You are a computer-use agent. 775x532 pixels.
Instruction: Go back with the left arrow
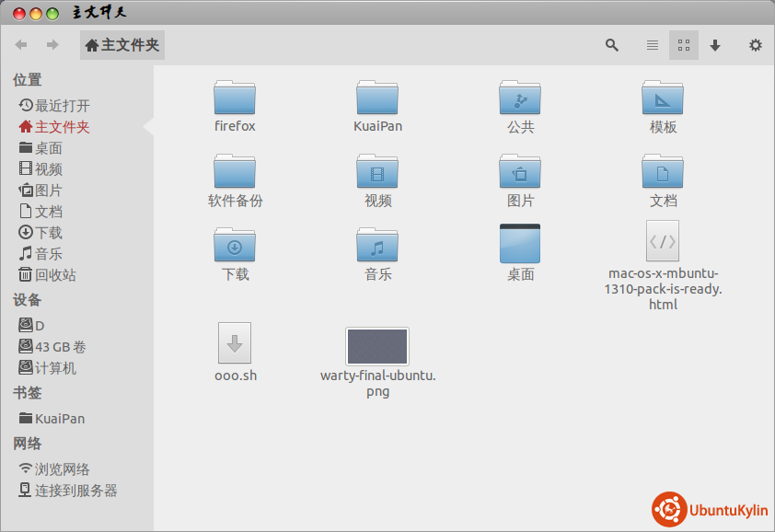(x=21, y=45)
